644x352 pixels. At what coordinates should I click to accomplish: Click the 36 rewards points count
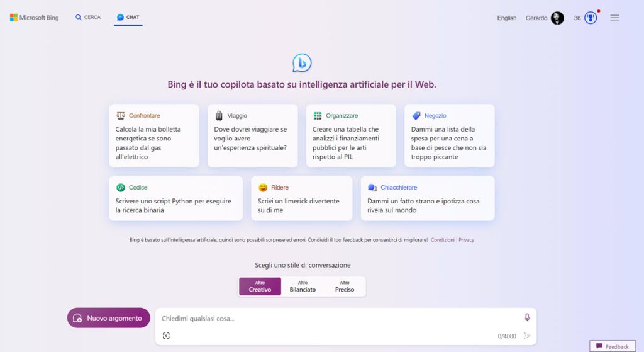(577, 18)
